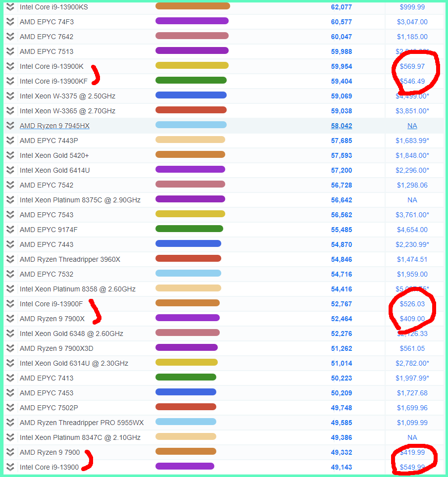The height and width of the screenshot is (477, 448).
Task: Open the AMD Ryzen 9 7945HX link
Action: pos(54,126)
